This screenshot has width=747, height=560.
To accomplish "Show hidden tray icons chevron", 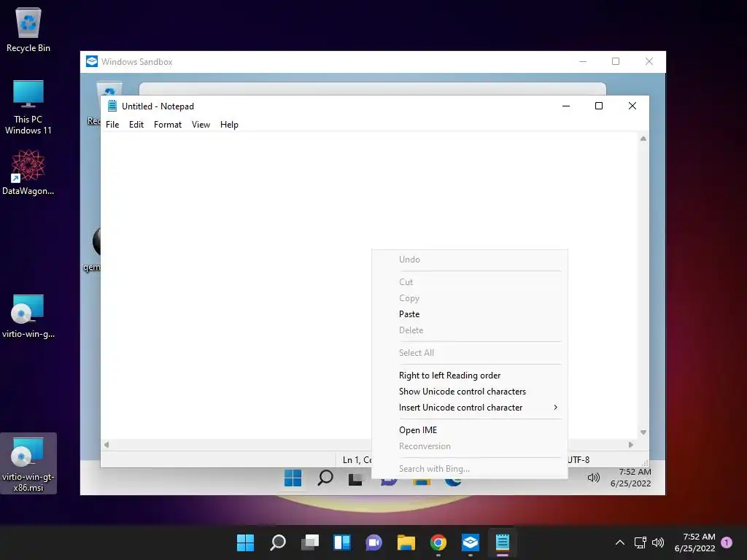I will point(620,542).
